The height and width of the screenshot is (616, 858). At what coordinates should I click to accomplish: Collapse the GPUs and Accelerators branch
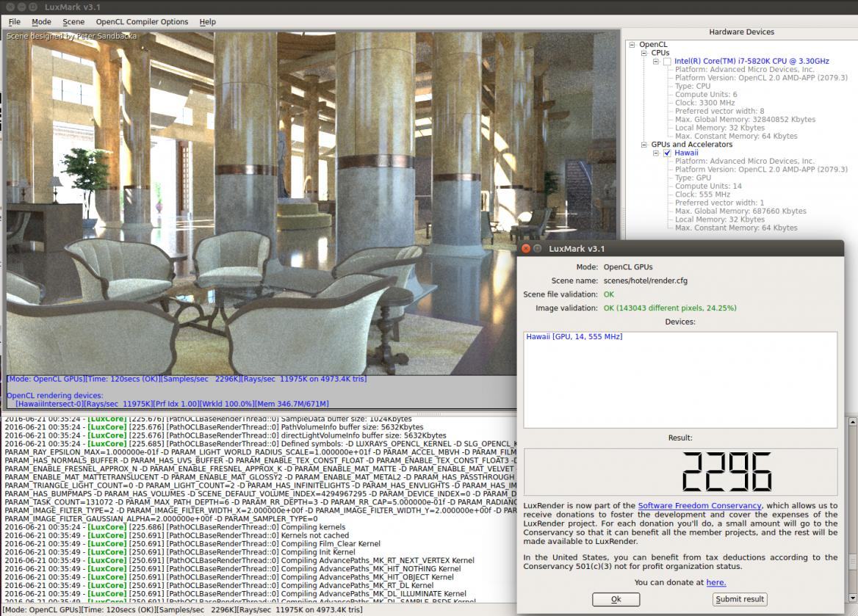point(644,145)
